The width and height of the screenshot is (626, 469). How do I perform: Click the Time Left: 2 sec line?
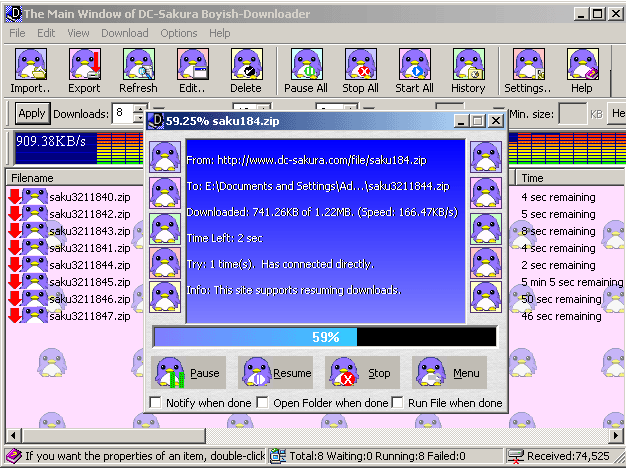[224, 238]
